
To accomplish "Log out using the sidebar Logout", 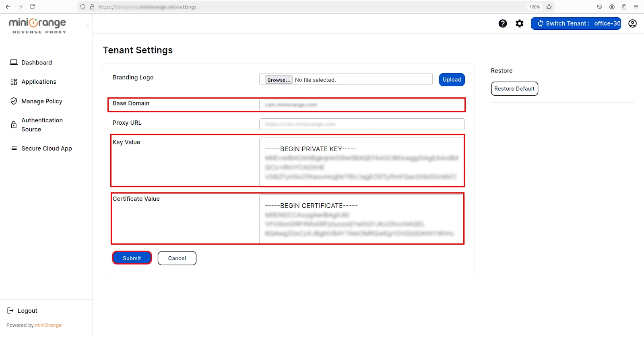I will click(27, 311).
